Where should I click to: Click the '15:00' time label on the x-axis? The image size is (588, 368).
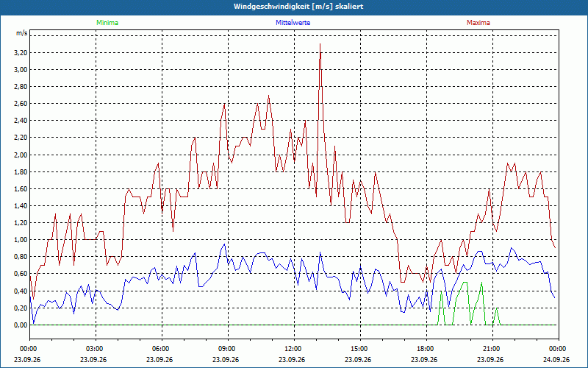(x=360, y=349)
